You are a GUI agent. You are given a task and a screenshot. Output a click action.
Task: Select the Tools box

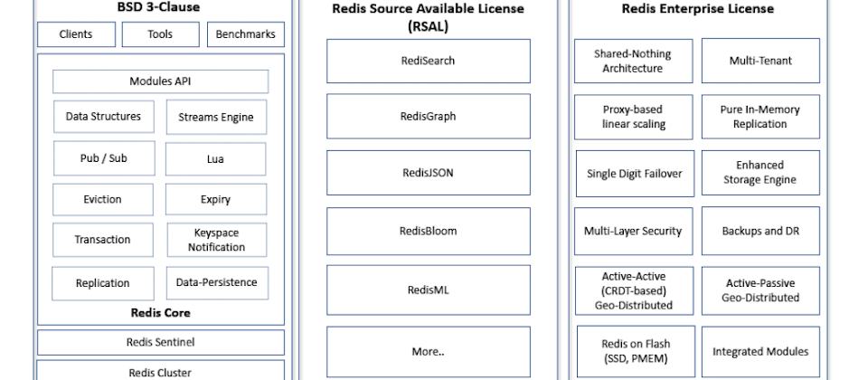click(x=161, y=34)
